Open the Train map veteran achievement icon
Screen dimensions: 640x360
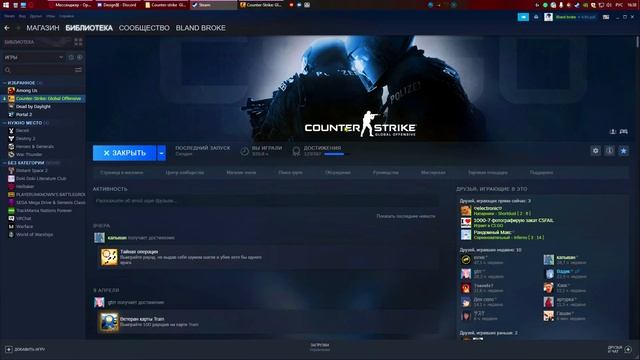click(109, 322)
